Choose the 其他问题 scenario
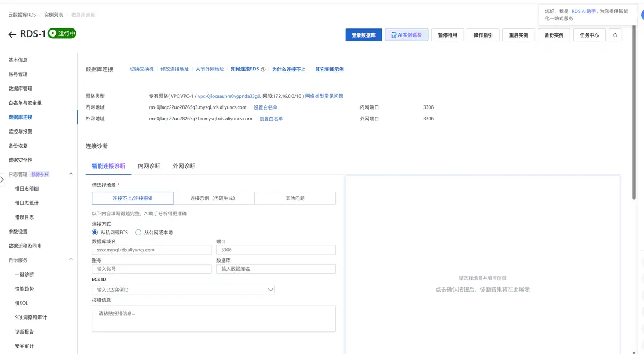644x354 pixels. 295,198
